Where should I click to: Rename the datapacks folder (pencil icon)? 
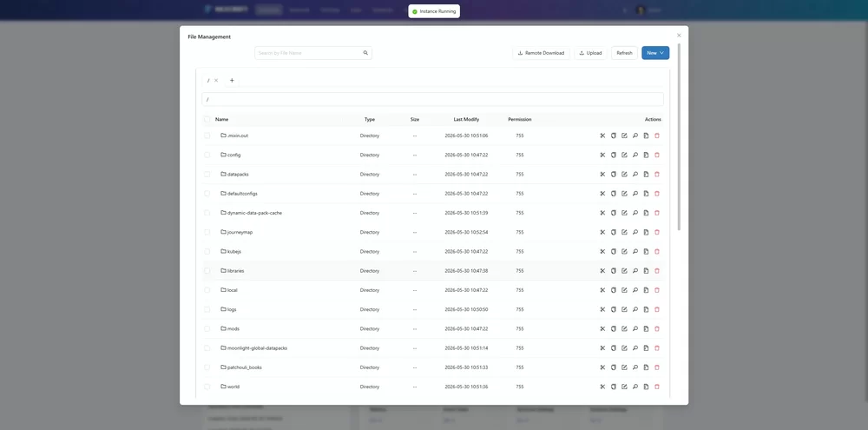[624, 174]
